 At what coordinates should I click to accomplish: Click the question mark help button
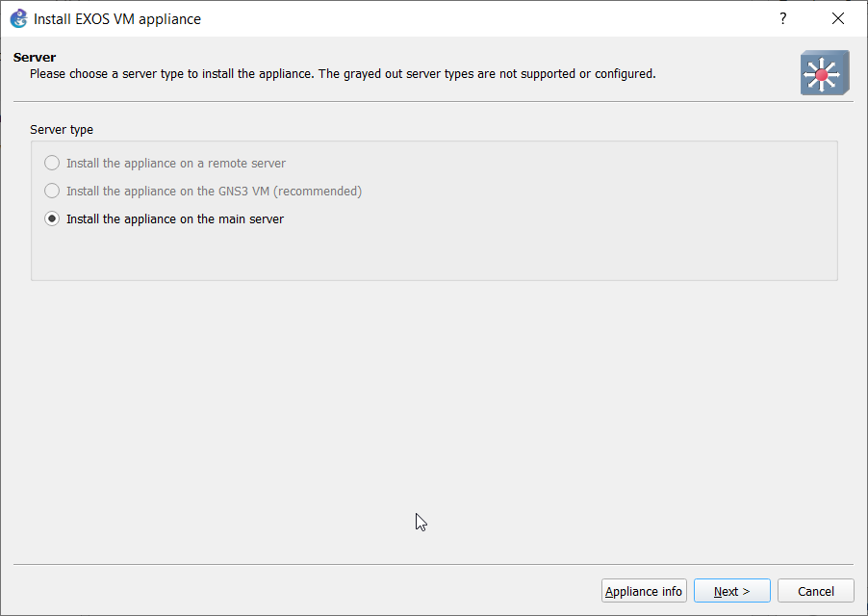point(783,18)
